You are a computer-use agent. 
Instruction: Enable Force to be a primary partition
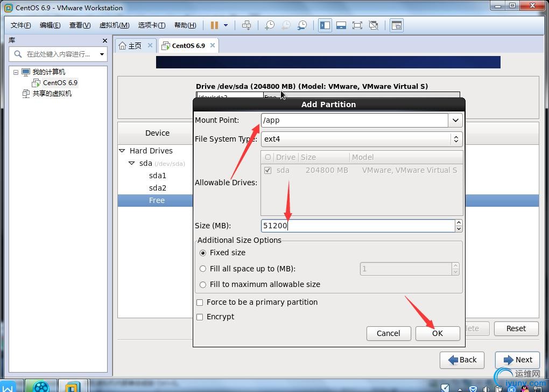[200, 302]
